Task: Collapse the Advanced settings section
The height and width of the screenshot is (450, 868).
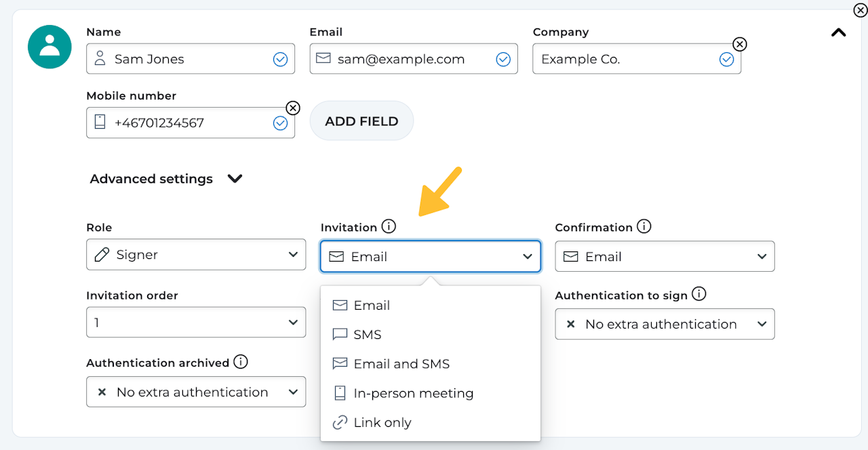Action: (235, 179)
